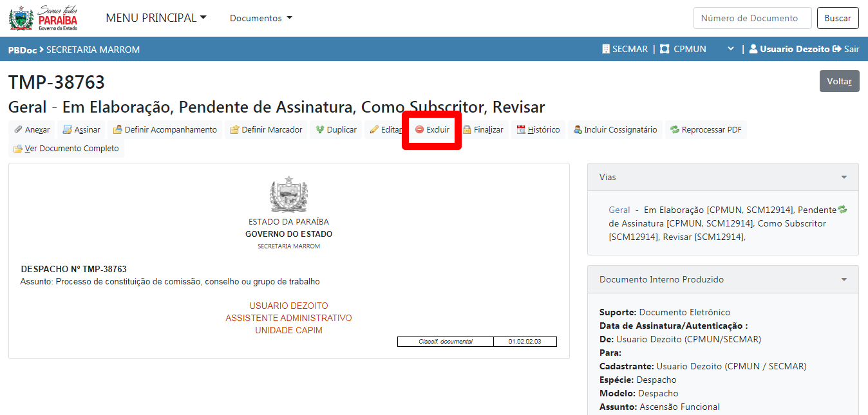Click the red Excluir delete icon
The width and height of the screenshot is (868, 415).
[420, 130]
